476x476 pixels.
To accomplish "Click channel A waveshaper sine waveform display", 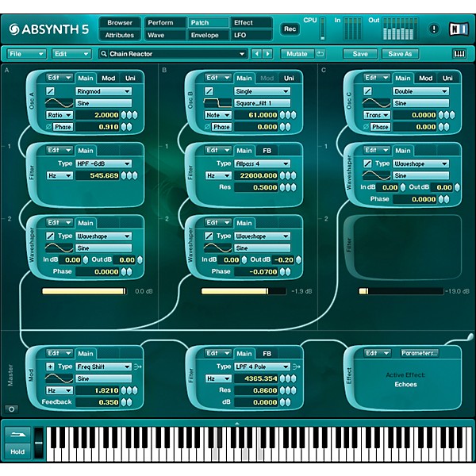I will tap(59, 248).
